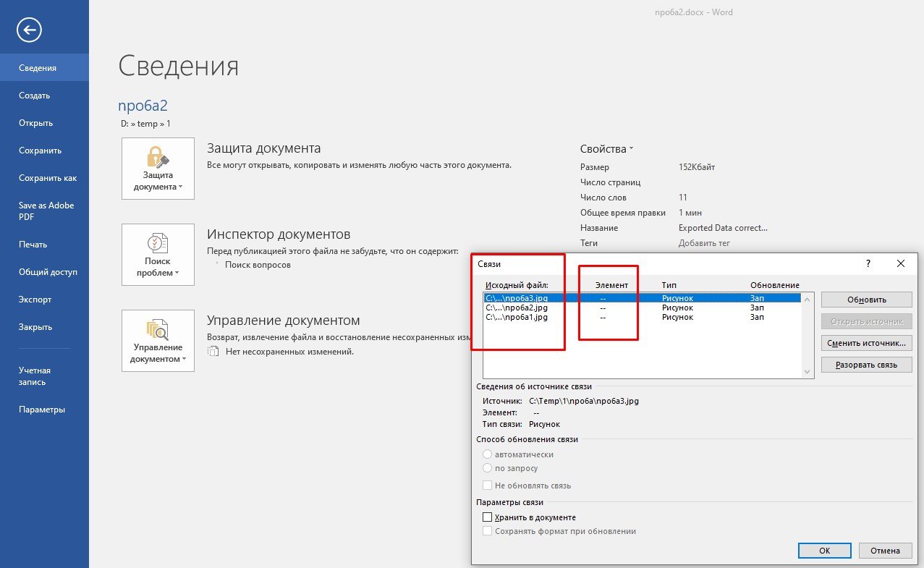This screenshot has width=924, height=568.
Task: Click the links list scrollbar up arrow
Action: 808,298
